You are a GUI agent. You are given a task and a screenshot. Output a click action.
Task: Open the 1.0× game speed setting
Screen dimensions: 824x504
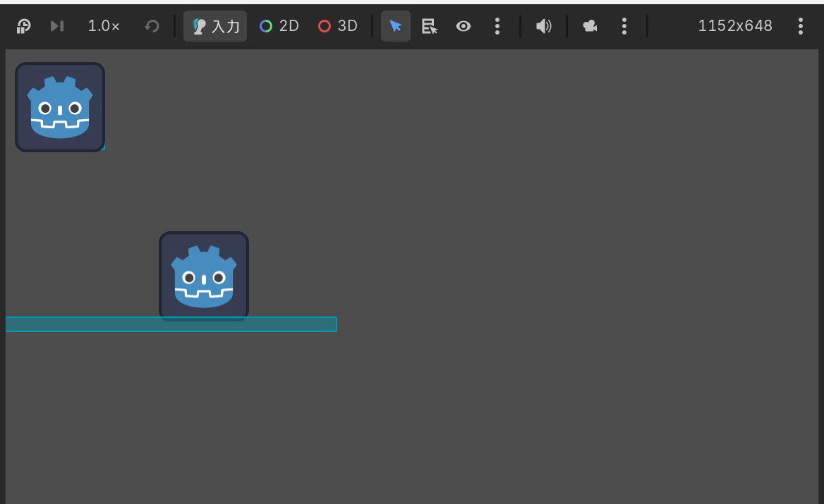[104, 25]
